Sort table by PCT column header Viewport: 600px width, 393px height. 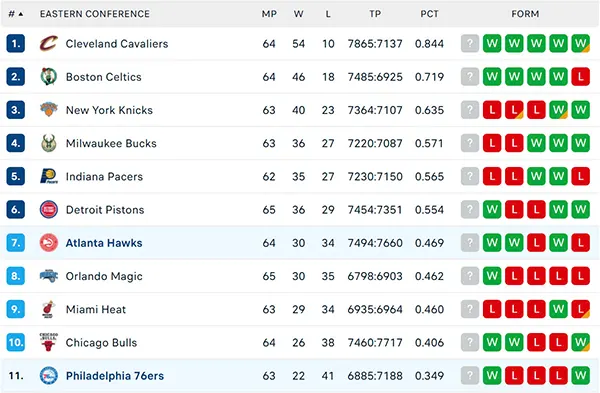pyautogui.click(x=429, y=14)
